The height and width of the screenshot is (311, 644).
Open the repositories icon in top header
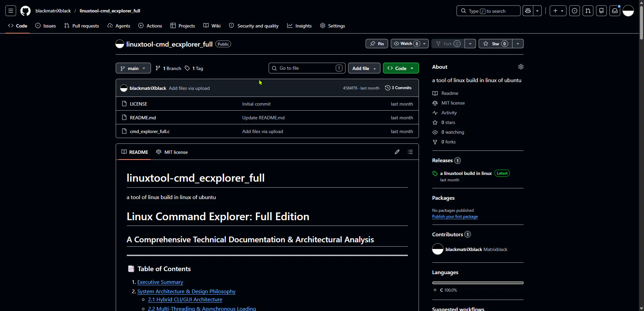(601, 11)
